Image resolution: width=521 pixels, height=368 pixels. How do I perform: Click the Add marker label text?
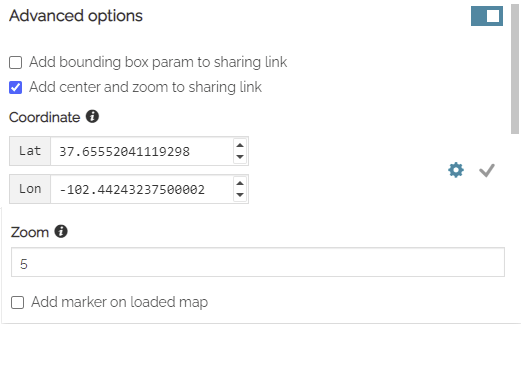point(119,302)
